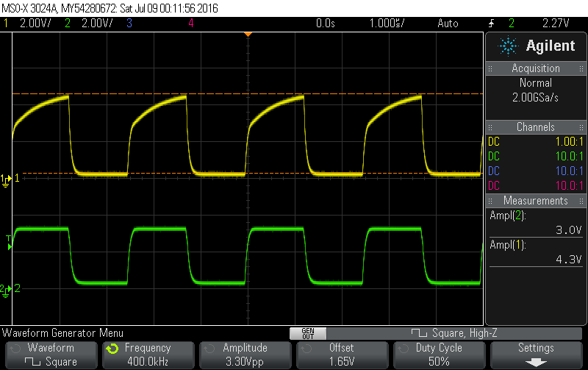The width and height of the screenshot is (588, 370).
Task: Click the knob icon on Offset softkey
Action: (306, 349)
